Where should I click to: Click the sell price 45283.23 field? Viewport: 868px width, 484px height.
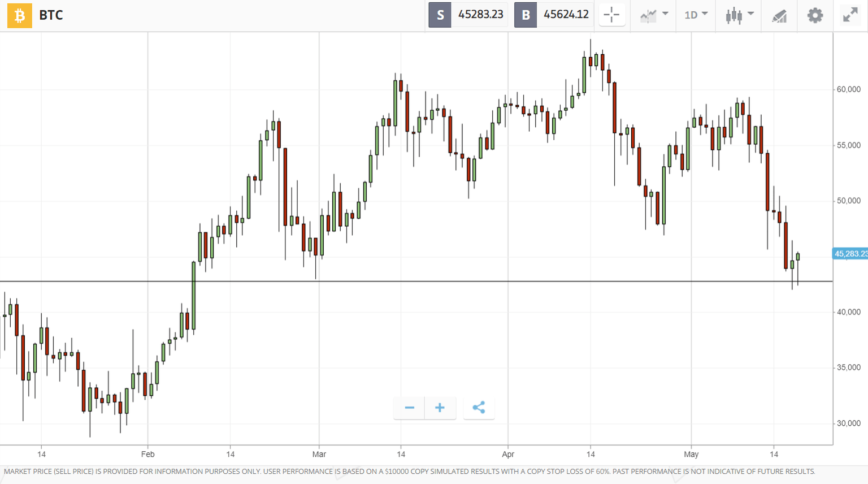(x=480, y=15)
